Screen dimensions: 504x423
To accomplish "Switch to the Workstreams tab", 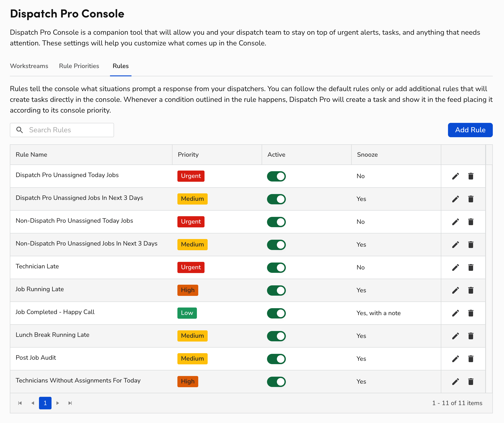I will [29, 66].
